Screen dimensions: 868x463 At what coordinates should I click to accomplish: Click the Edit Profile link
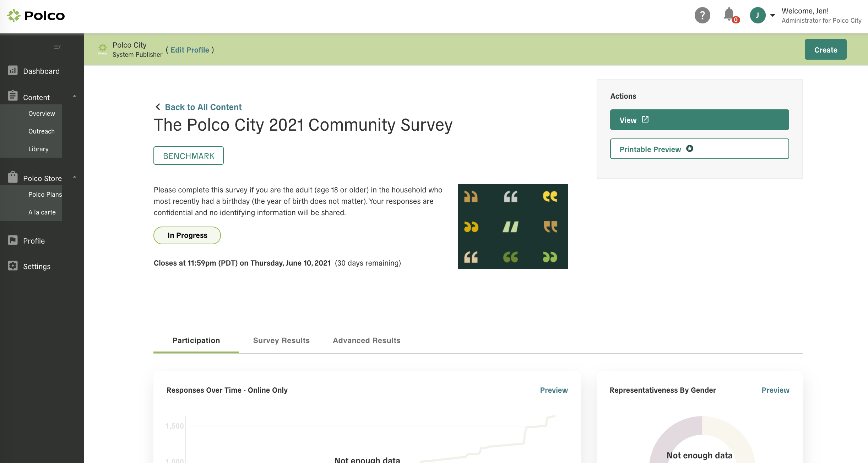tap(189, 49)
